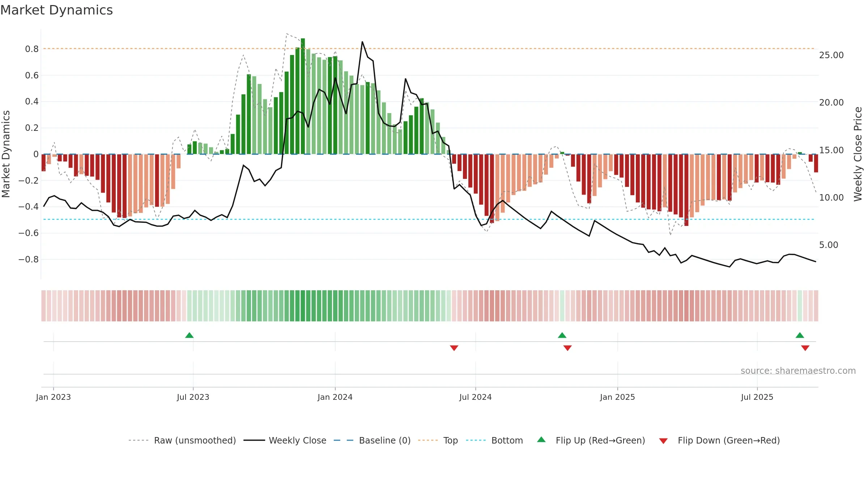The height and width of the screenshot is (488, 868).
Task: Toggle Top legend entry
Action: pos(438,440)
